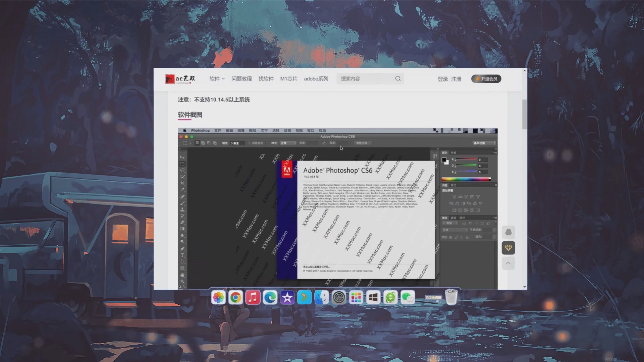This screenshot has height=362, width=644.
Task: Click the scrollbar down arrow
Action: tap(525, 287)
